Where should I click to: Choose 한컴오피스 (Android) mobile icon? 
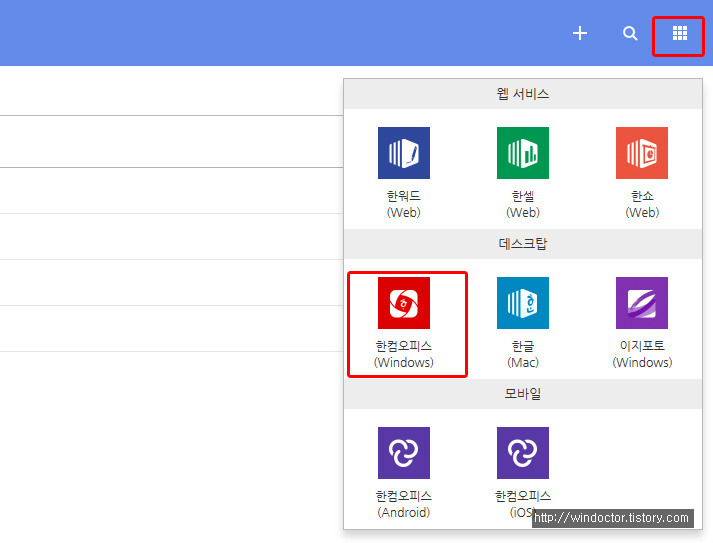click(404, 453)
